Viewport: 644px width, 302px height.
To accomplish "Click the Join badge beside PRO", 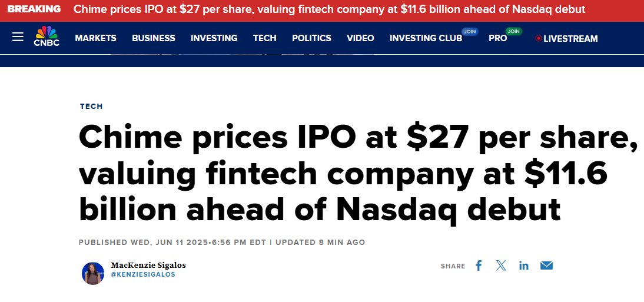I will [513, 31].
